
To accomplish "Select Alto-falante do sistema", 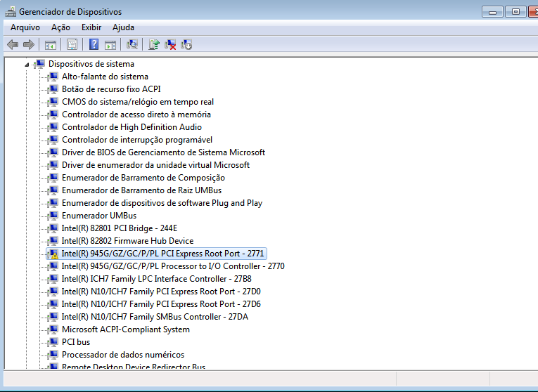I will coord(105,77).
